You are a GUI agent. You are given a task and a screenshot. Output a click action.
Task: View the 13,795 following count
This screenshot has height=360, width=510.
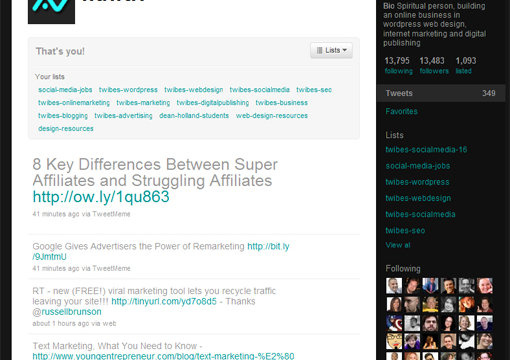[x=398, y=65]
